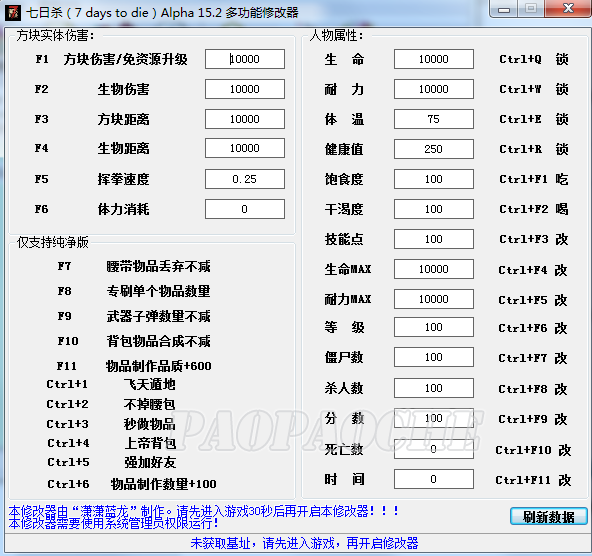Click the 'Ctrl+F7 改' hotkey label

click(x=533, y=358)
